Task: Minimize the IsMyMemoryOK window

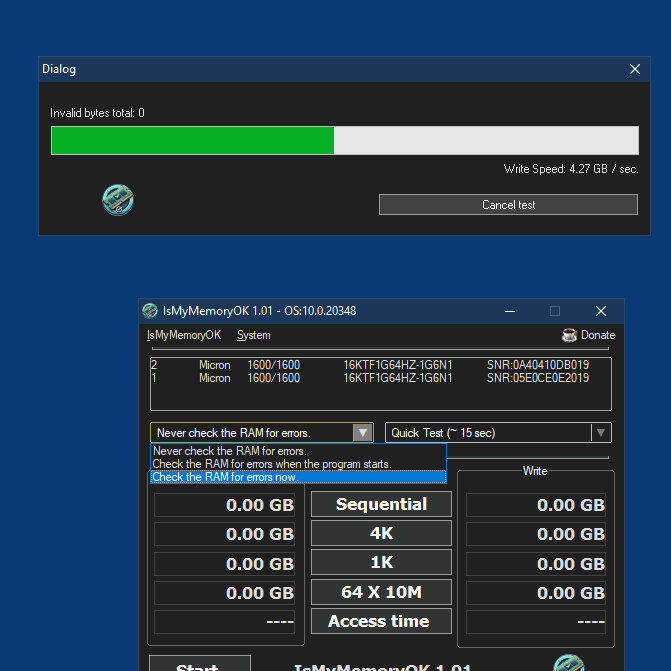Action: [510, 311]
